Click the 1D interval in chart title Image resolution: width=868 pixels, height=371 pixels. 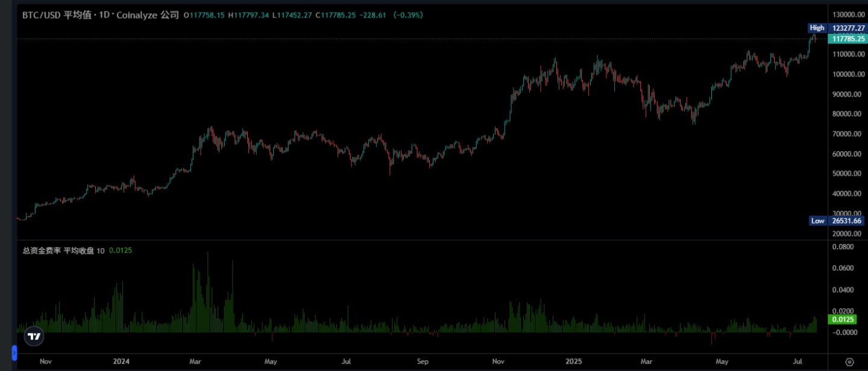103,15
